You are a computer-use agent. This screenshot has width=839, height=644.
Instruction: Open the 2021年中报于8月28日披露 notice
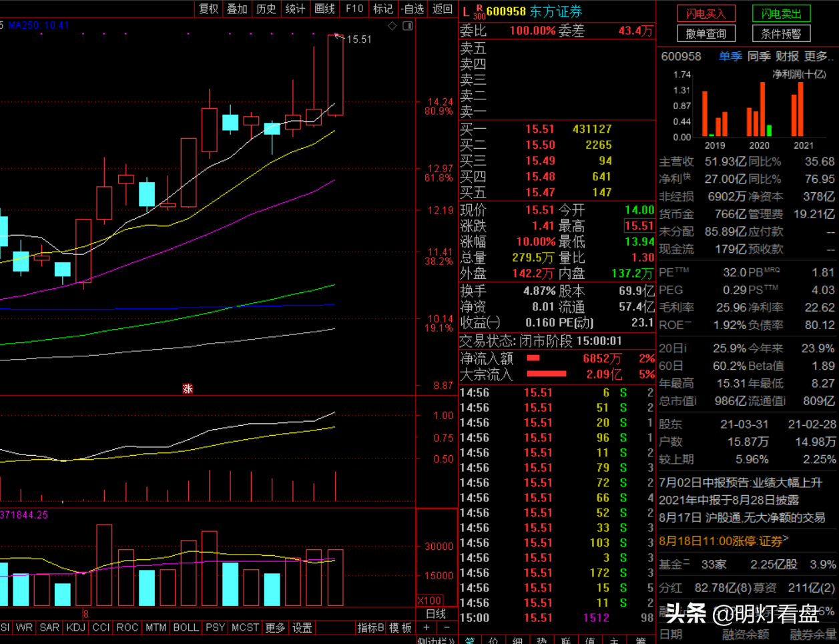pos(729,499)
